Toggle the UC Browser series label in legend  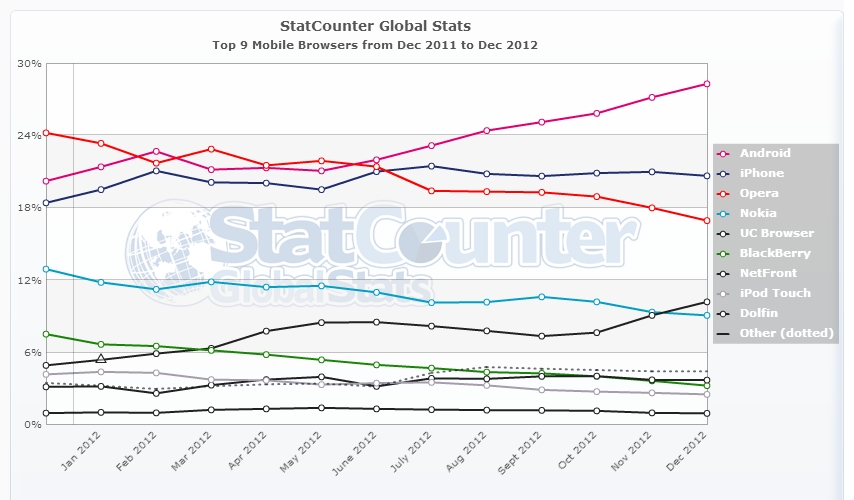tap(775, 233)
